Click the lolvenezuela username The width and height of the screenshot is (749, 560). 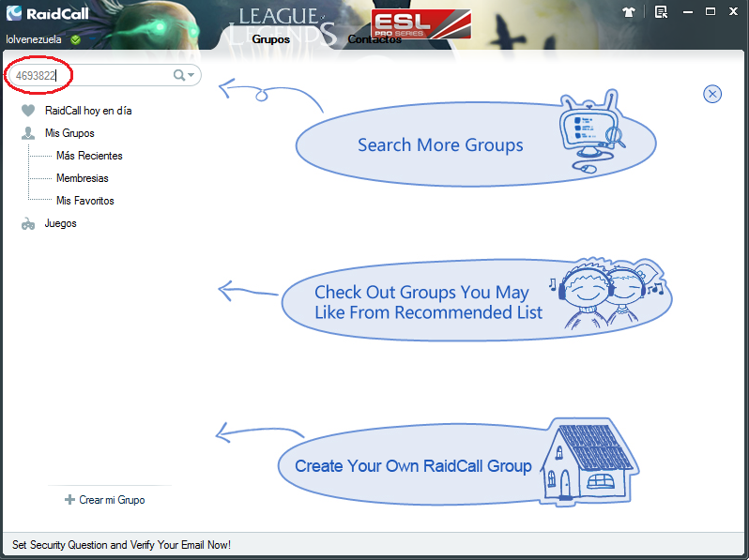tap(34, 39)
